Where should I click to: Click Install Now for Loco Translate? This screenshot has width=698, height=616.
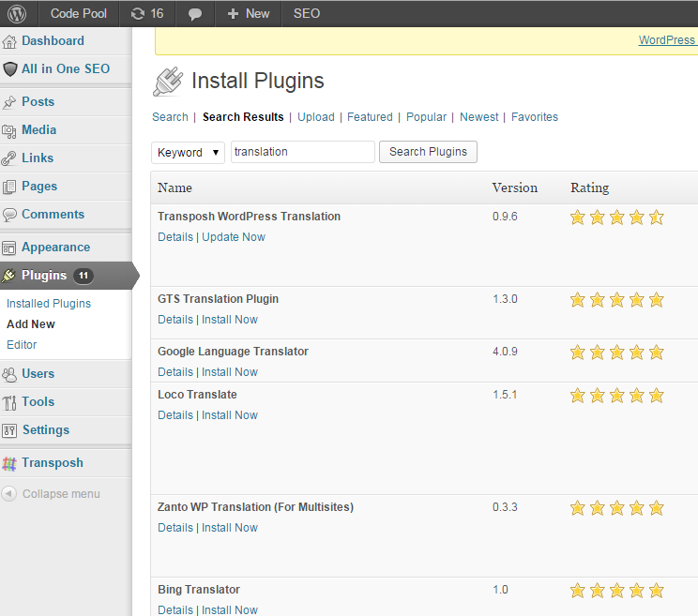(230, 415)
